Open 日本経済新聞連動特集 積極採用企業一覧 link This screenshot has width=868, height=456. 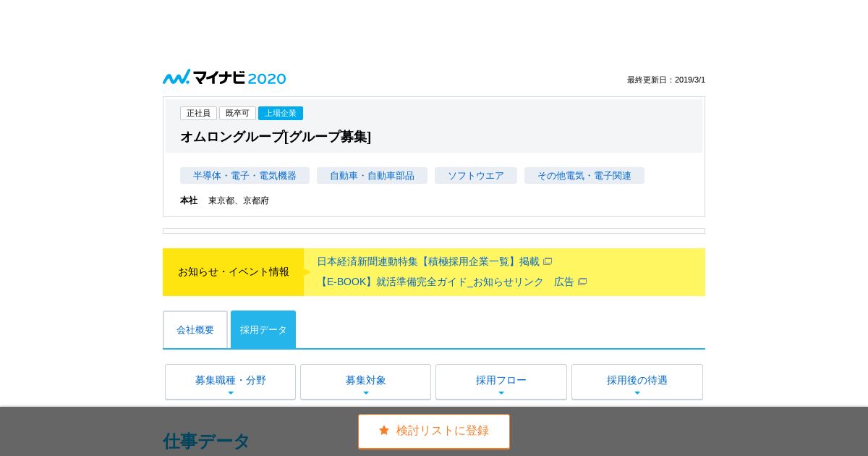(x=428, y=261)
